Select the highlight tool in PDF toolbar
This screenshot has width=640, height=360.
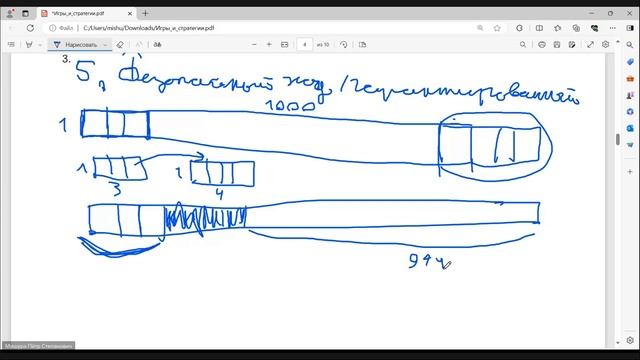coord(29,44)
